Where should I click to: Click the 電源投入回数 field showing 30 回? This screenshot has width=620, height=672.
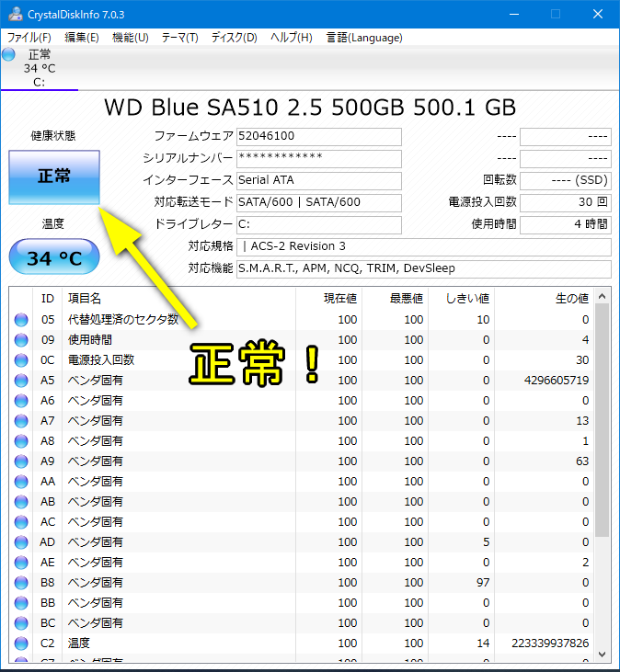(566, 203)
